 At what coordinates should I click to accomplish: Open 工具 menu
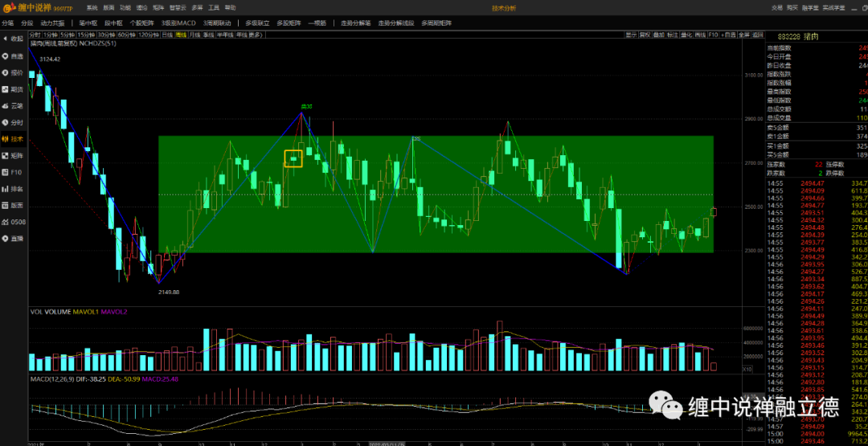(x=214, y=8)
